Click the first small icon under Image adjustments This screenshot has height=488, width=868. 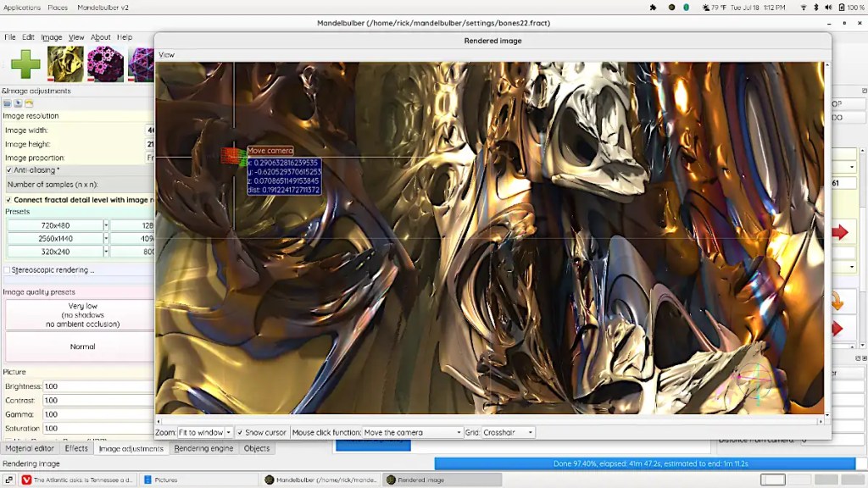(8, 103)
